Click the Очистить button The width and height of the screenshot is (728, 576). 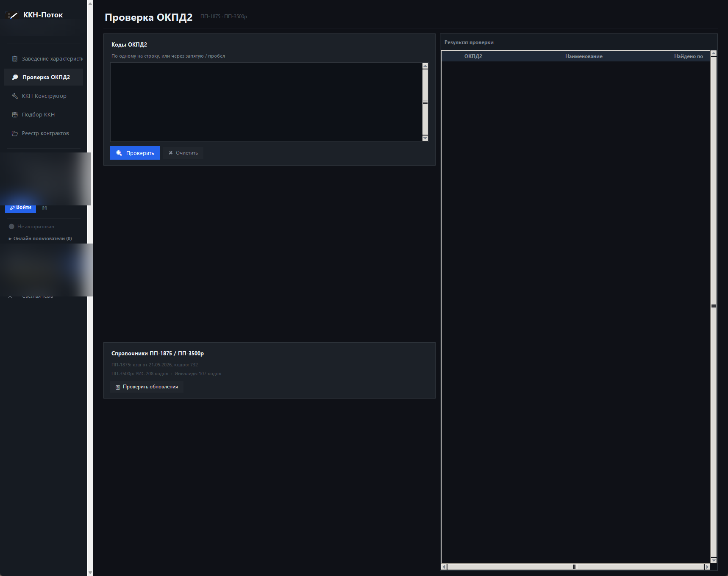click(183, 153)
